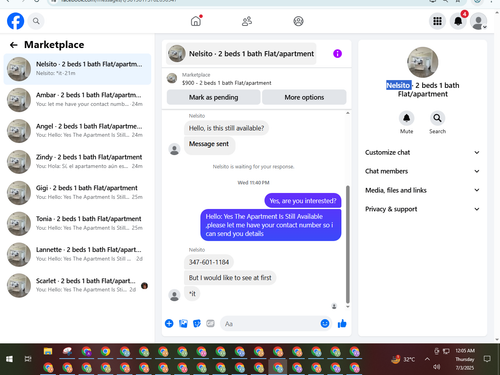Expand Chat members section
Screen dimensions: 500x375
click(422, 171)
